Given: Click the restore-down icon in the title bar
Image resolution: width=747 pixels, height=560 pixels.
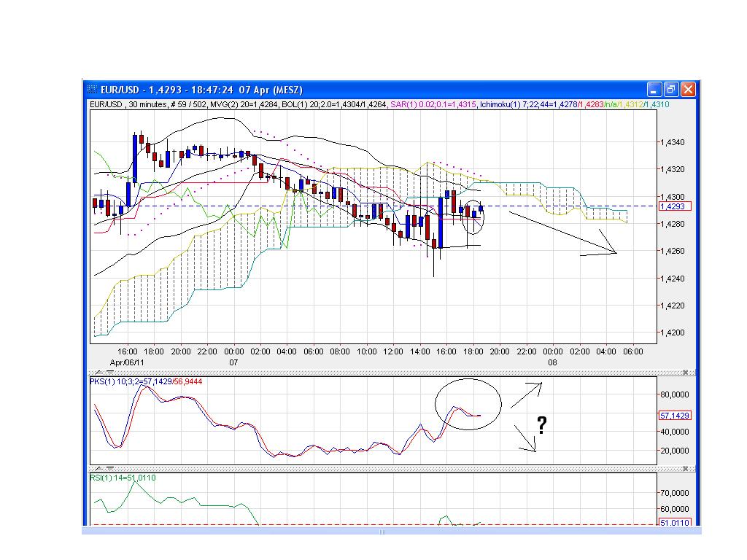Looking at the screenshot, I should pyautogui.click(x=670, y=89).
